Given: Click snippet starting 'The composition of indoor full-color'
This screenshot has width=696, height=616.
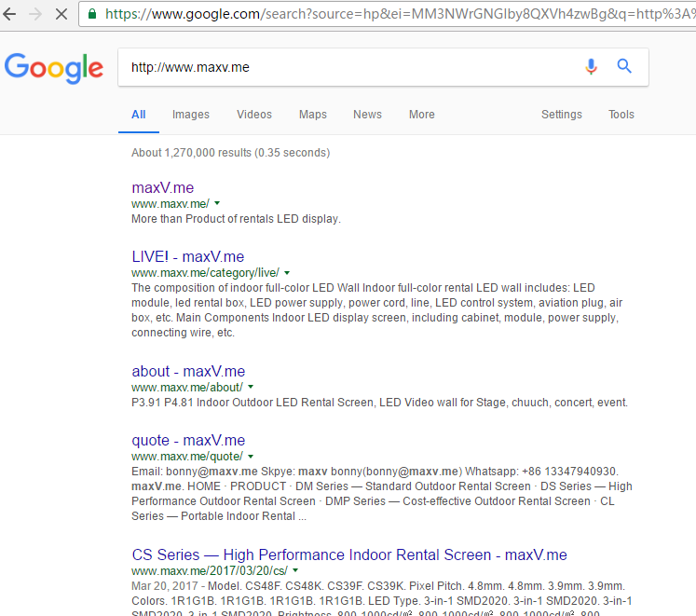Looking at the screenshot, I should (376, 310).
